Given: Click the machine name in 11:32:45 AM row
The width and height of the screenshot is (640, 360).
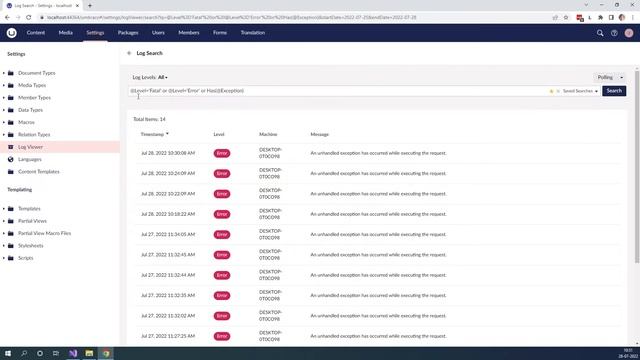Looking at the screenshot, I should 270,255.
